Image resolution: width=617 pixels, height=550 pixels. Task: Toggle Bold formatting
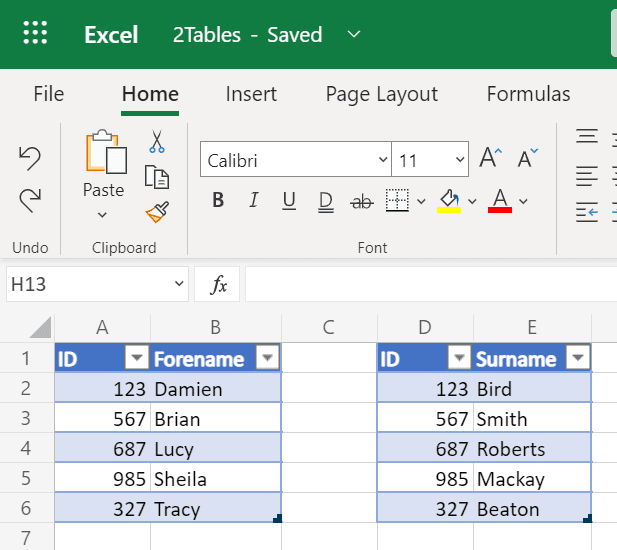tap(218, 202)
